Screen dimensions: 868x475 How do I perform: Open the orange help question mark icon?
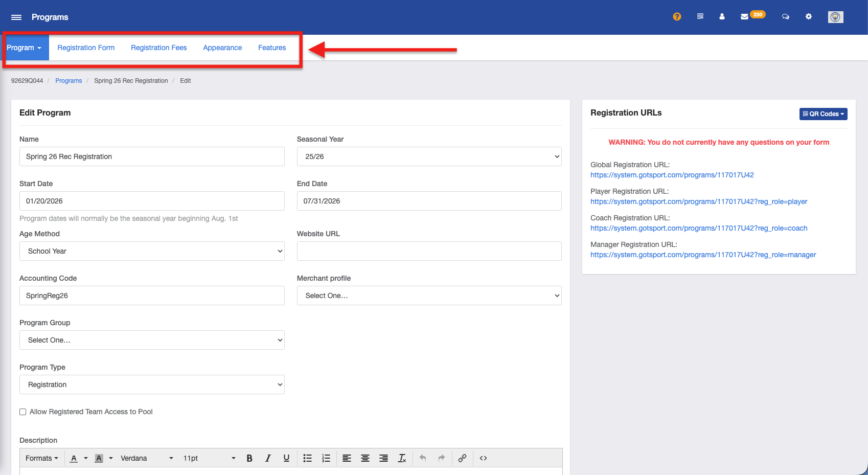[677, 17]
